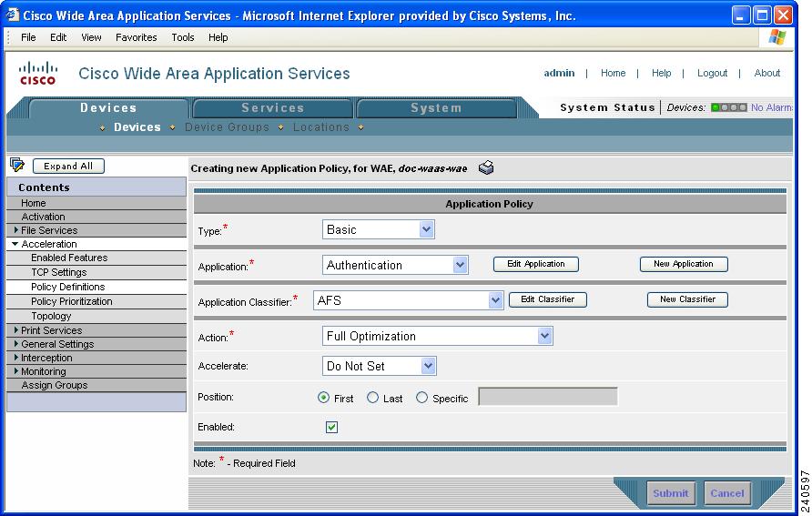The height and width of the screenshot is (516, 812).
Task: Open the View menu
Action: [91, 37]
